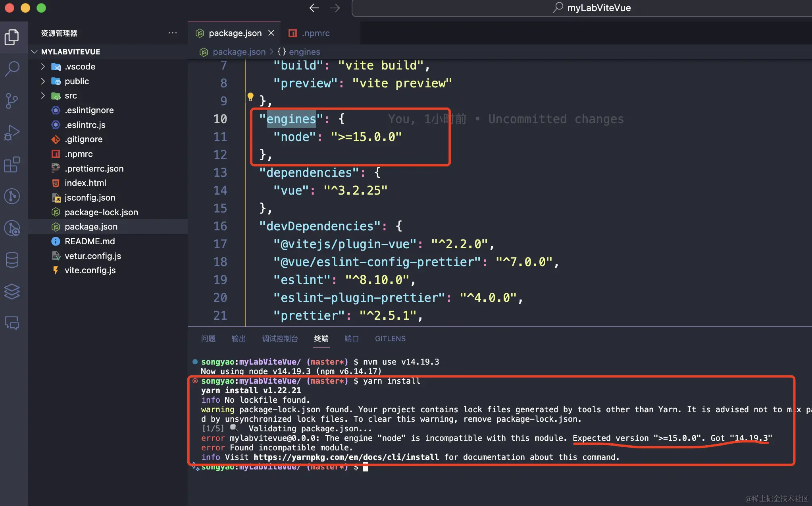Switch to the GITLENS panel tab
The width and height of the screenshot is (812, 506).
coord(390,338)
